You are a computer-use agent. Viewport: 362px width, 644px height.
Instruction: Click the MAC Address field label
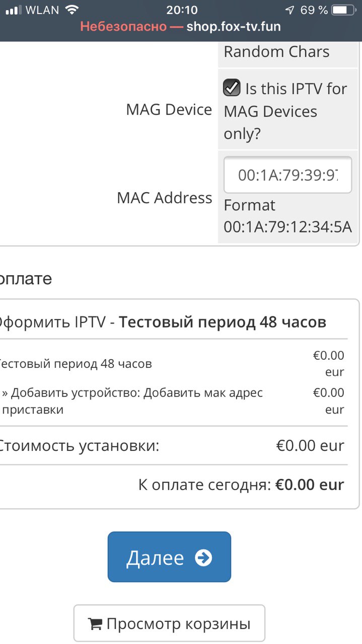tap(165, 198)
